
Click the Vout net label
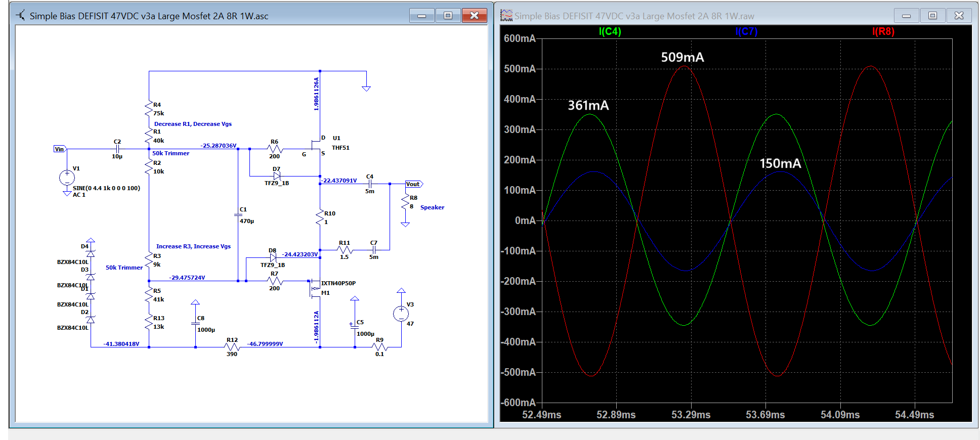[x=413, y=184]
